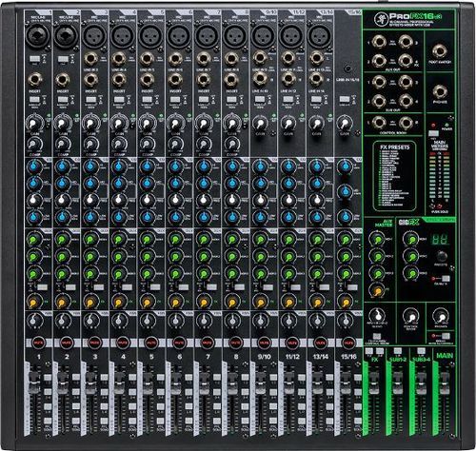
Task: Click the PHONES level knob
Action: pyautogui.click(x=441, y=316)
